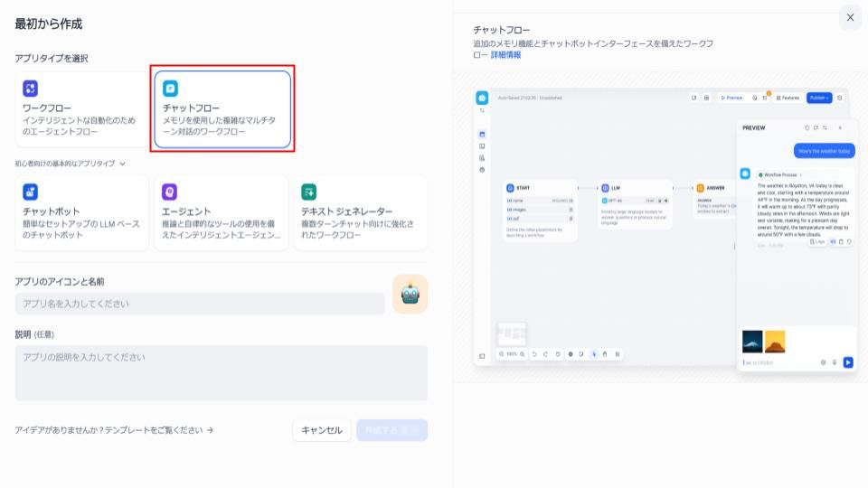The image size is (868, 488).
Task: Click the Agent (エージェント) type icon
Action: 169,192
